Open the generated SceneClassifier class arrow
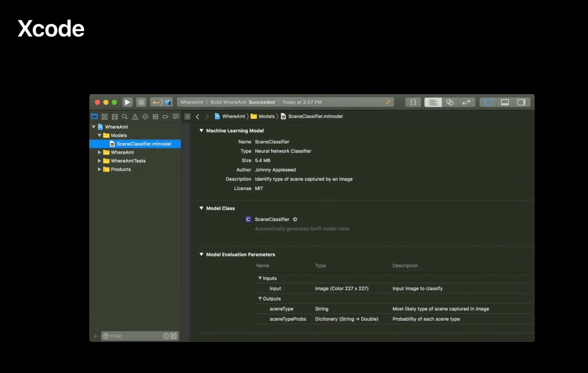Image resolution: width=588 pixels, height=373 pixels. click(x=295, y=220)
